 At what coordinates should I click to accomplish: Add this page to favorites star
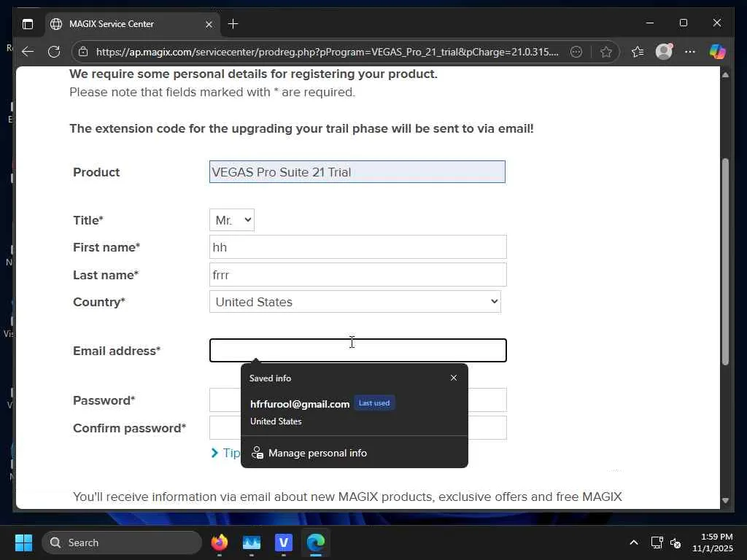click(605, 52)
